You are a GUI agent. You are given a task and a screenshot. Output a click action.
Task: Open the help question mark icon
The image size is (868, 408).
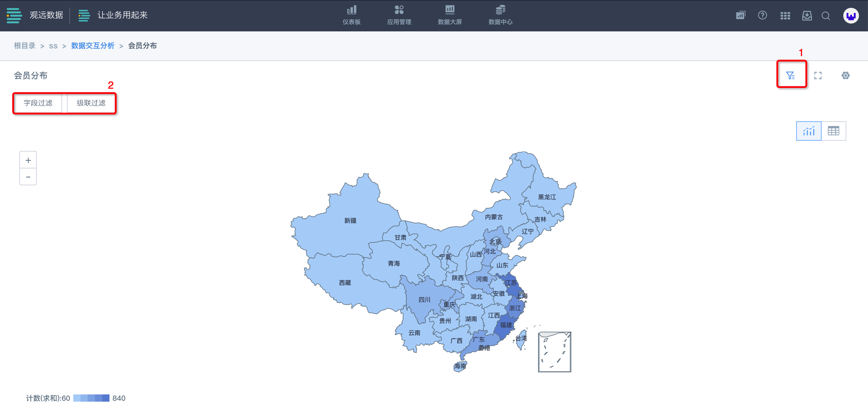coord(762,15)
